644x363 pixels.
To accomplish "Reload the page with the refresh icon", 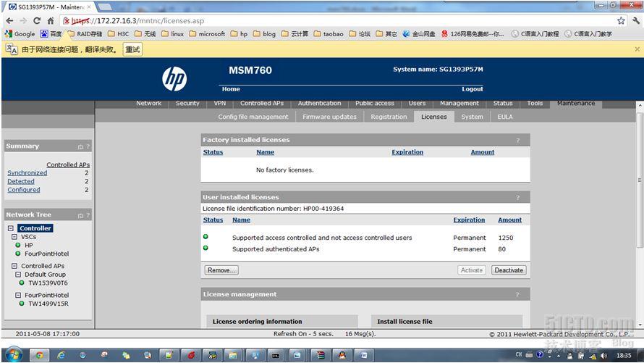I will (x=37, y=20).
